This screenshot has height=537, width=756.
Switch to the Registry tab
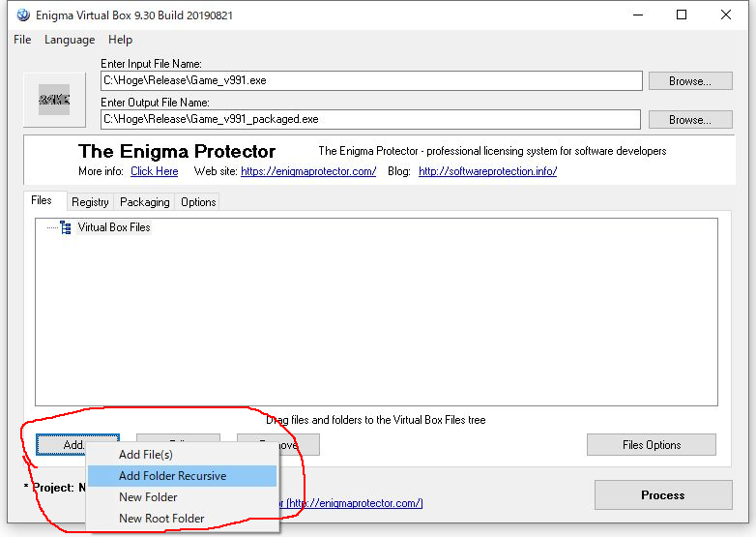(x=90, y=201)
